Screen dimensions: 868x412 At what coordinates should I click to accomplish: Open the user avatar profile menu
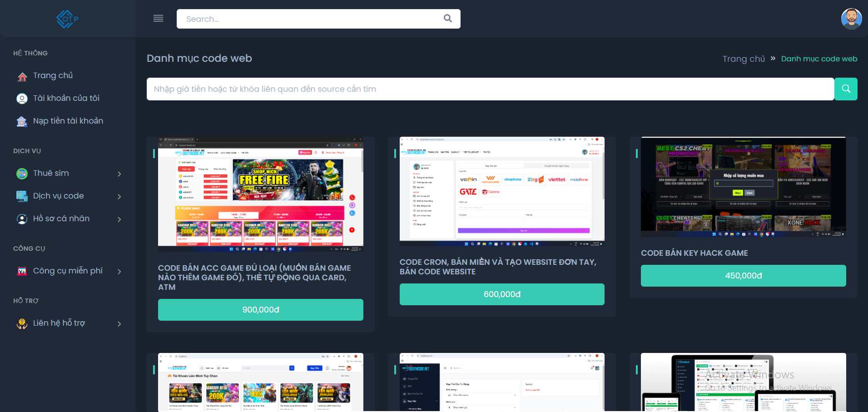pos(851,19)
